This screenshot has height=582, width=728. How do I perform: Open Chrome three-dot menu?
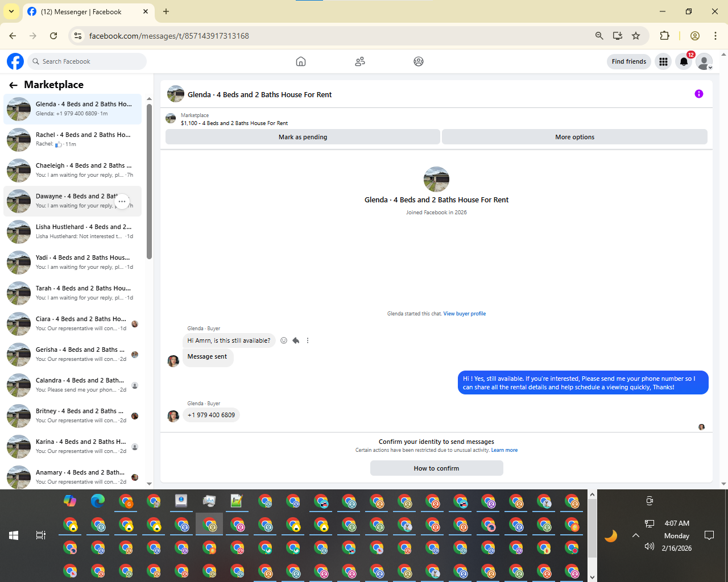(715, 36)
